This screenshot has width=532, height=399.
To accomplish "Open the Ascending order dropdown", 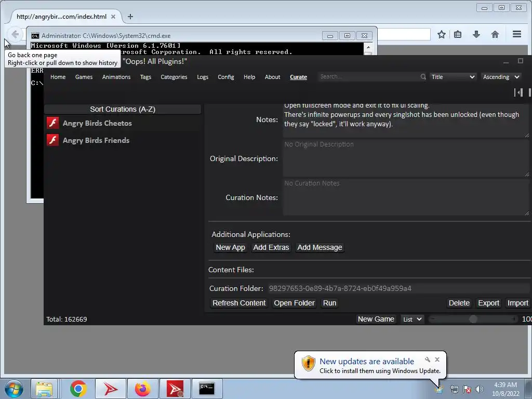I will (501, 77).
